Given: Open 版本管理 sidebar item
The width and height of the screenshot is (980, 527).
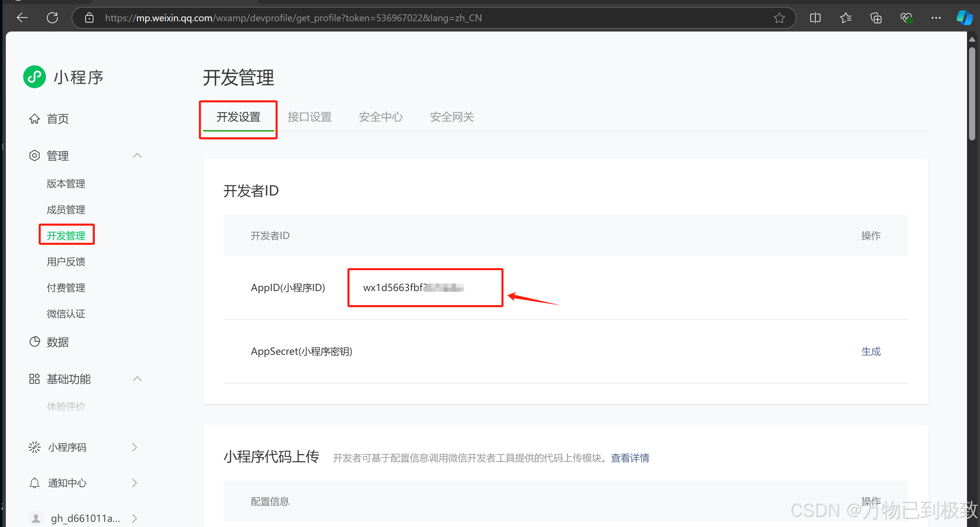Looking at the screenshot, I should tap(66, 184).
